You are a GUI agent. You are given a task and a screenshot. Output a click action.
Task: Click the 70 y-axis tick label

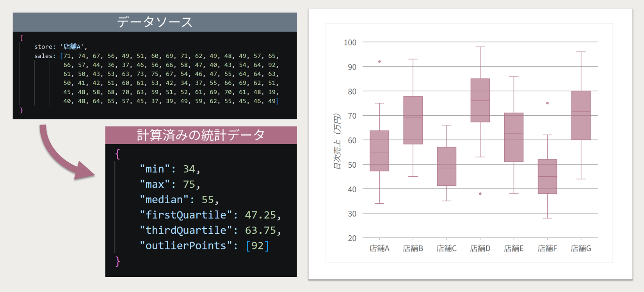coord(352,116)
